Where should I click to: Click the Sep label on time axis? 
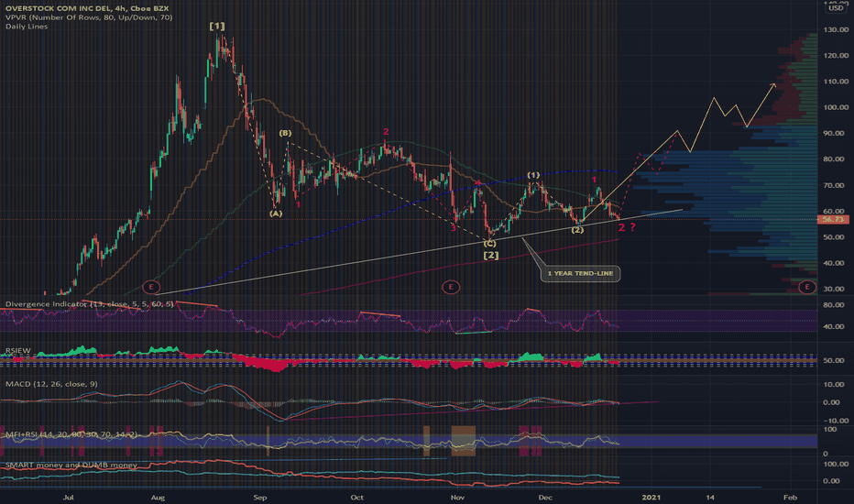(260, 498)
